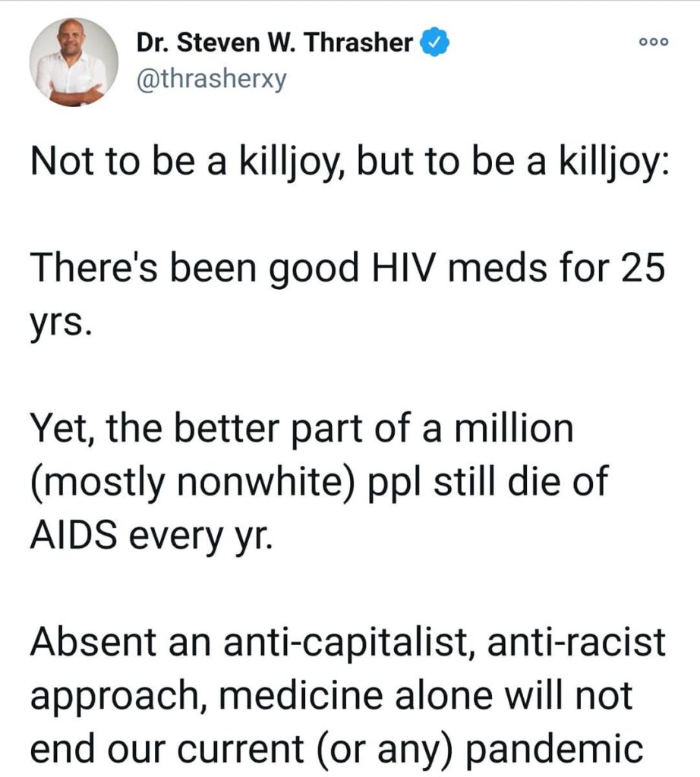700x777 pixels.
Task: Click the word 'yrs.' in the tweet
Action: pyautogui.click(x=61, y=323)
